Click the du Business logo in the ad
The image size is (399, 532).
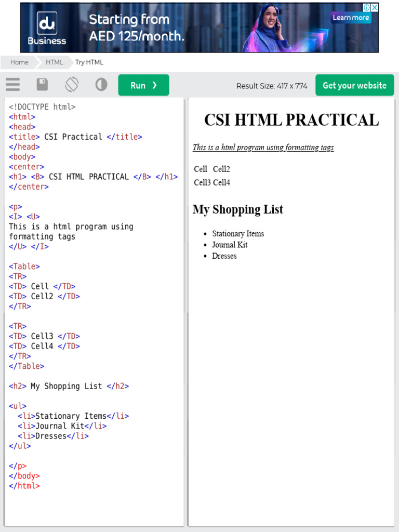tap(47, 29)
